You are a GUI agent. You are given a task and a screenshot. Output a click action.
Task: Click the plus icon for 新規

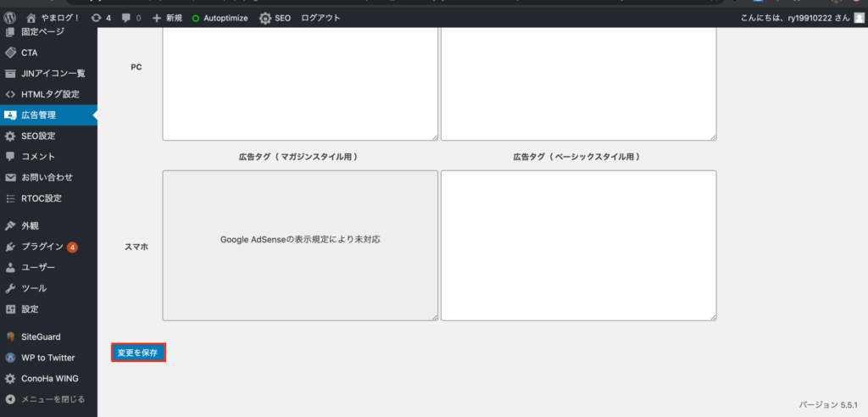pyautogui.click(x=157, y=18)
